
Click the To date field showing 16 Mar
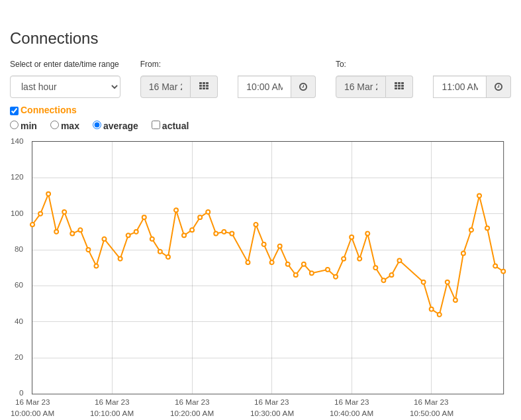361,87
